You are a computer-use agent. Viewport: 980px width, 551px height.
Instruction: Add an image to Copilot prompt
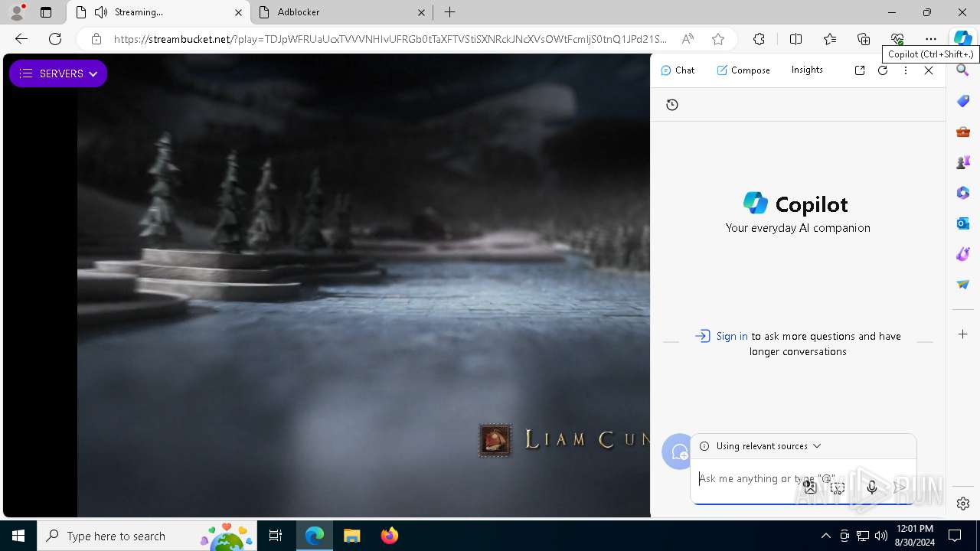click(810, 487)
